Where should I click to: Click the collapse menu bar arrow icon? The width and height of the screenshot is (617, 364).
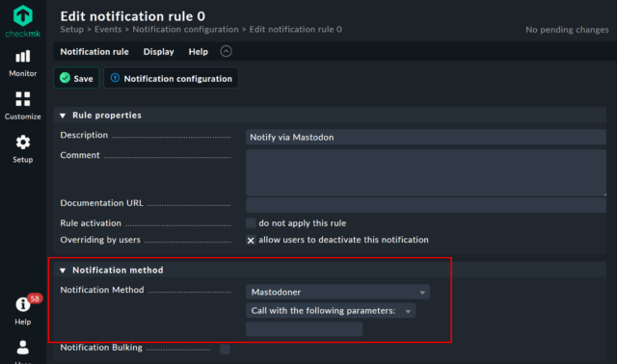(226, 51)
